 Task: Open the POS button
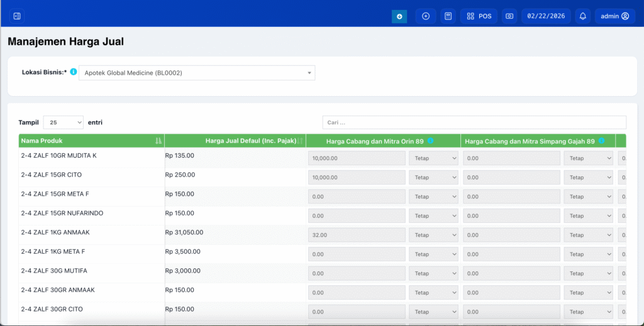point(479,16)
